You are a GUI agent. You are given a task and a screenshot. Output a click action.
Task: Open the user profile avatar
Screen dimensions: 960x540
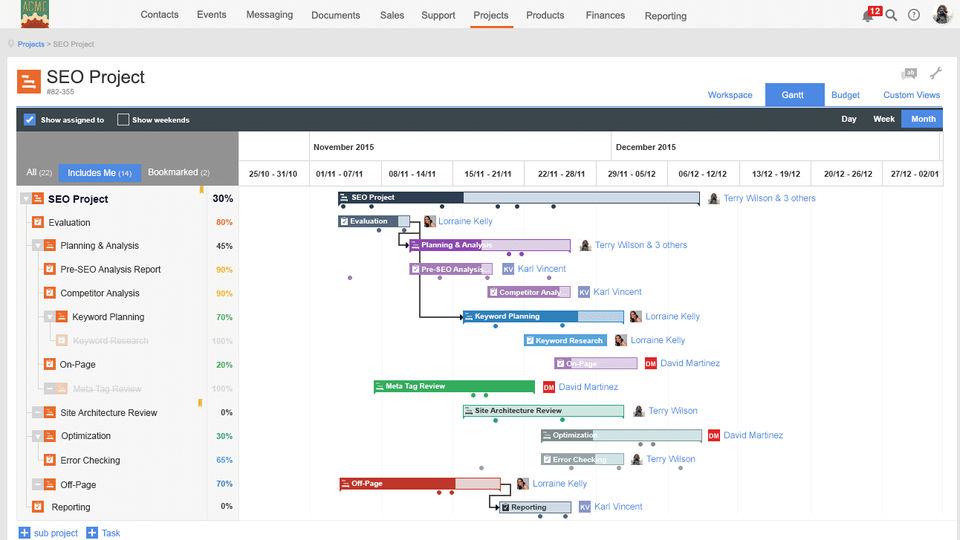pos(942,14)
